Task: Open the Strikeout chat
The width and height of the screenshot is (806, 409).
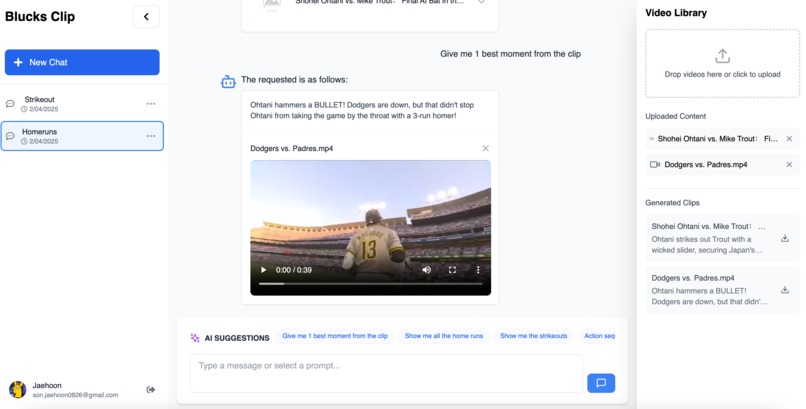Action: (82, 104)
